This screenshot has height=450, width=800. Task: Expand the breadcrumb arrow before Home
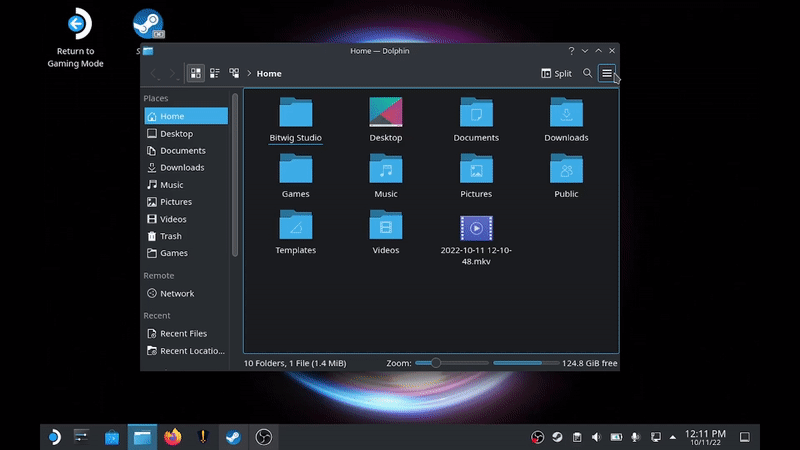[x=249, y=74]
